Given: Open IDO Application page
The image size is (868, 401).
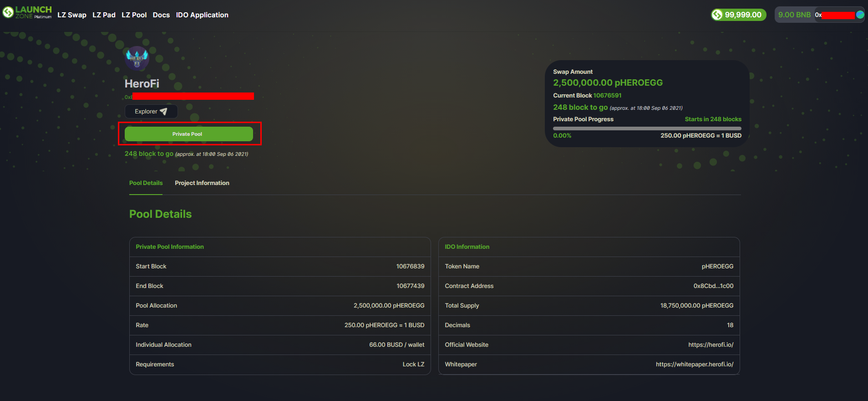Looking at the screenshot, I should [202, 15].
